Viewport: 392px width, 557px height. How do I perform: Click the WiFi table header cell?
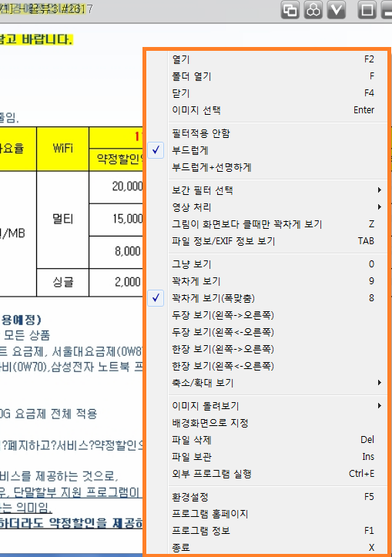click(63, 149)
